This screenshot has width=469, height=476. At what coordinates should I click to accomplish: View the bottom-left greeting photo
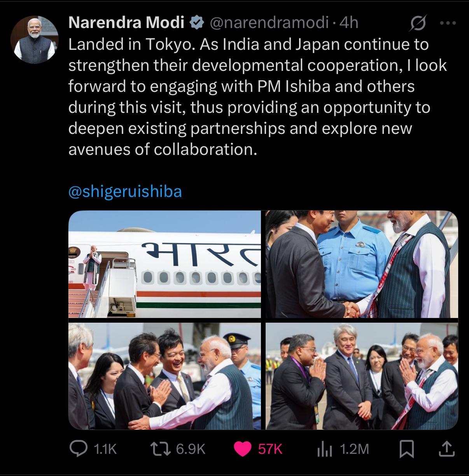coord(164,376)
